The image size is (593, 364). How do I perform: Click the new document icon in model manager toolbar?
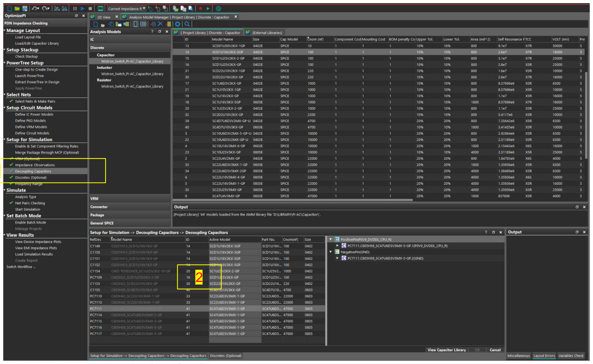[x=96, y=24]
